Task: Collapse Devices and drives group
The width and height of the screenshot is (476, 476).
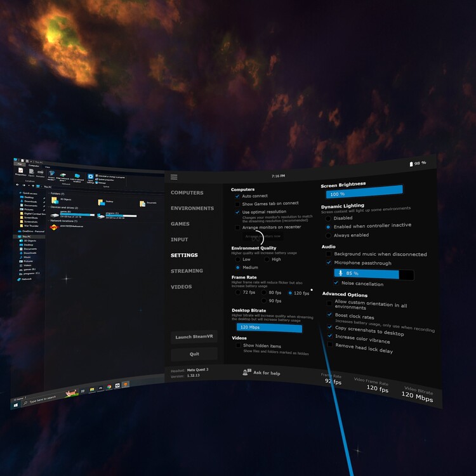Action: pos(49,207)
